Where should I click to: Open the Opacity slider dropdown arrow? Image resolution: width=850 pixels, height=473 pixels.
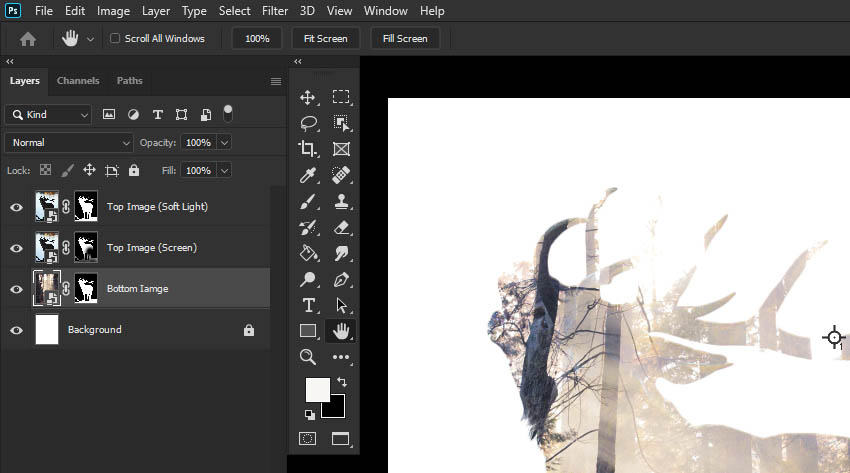[x=224, y=142]
